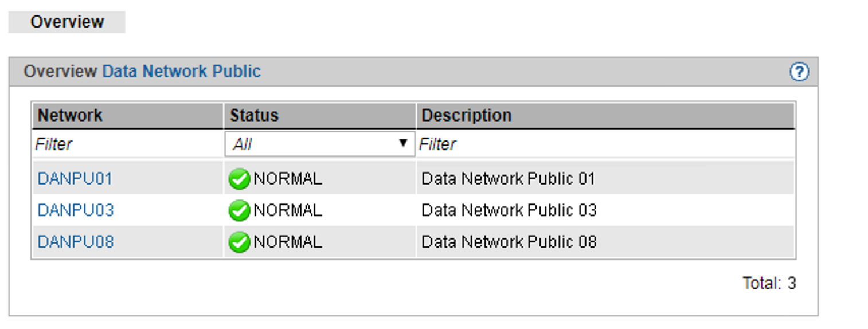Screen dimensions: 868x329
Task: Select the Data Network Public 01 description cell
Action: coord(605,179)
